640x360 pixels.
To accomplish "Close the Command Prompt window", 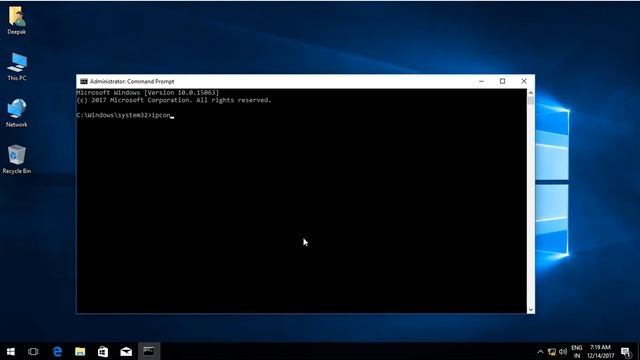I will pos(524,81).
